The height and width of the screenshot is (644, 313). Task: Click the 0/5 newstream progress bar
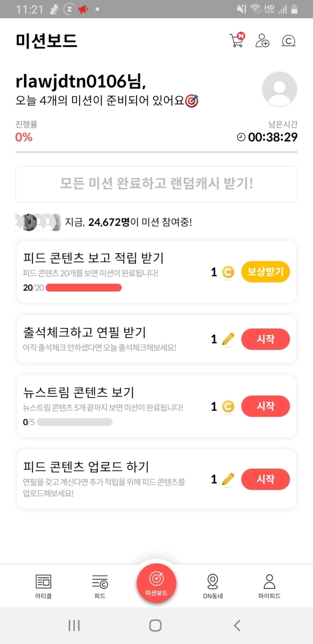(x=75, y=422)
